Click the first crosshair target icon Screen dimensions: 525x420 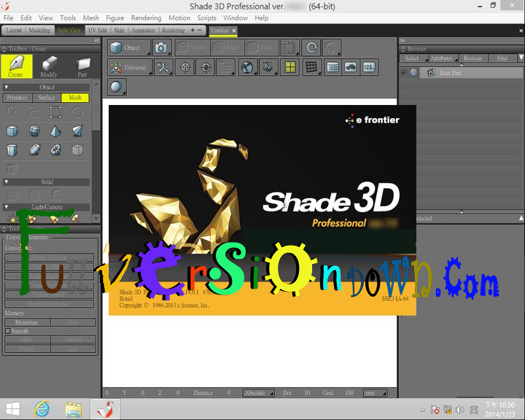coord(184,67)
